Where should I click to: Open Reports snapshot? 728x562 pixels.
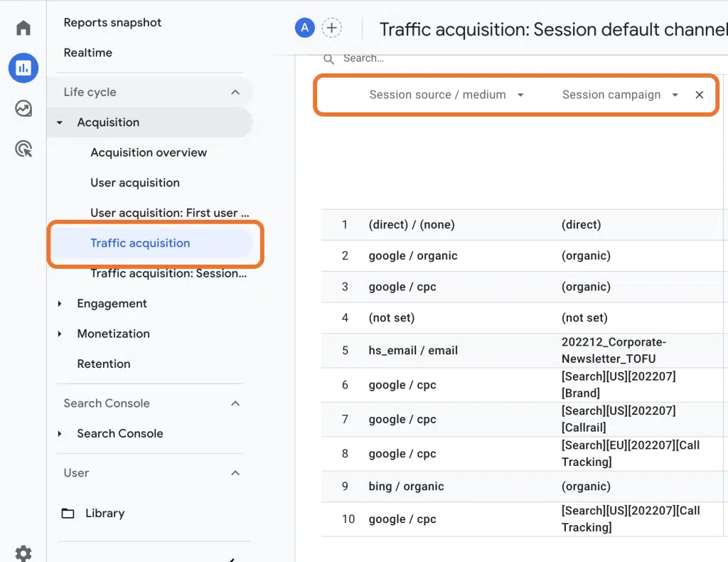pos(112,23)
